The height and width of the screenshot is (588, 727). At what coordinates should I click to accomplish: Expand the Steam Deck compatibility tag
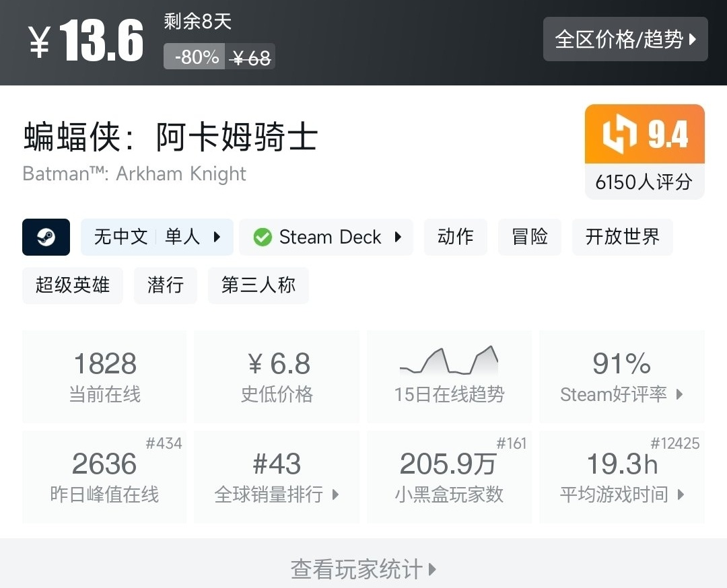[x=326, y=237]
